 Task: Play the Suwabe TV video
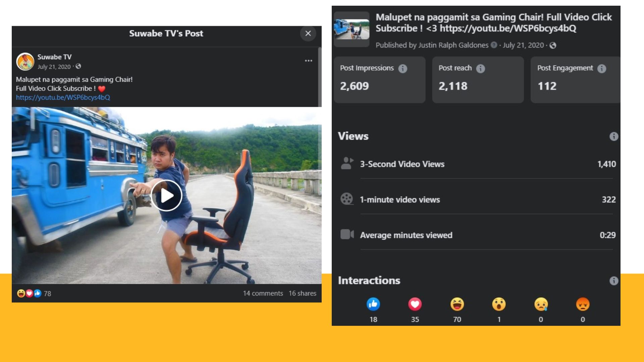[166, 196]
